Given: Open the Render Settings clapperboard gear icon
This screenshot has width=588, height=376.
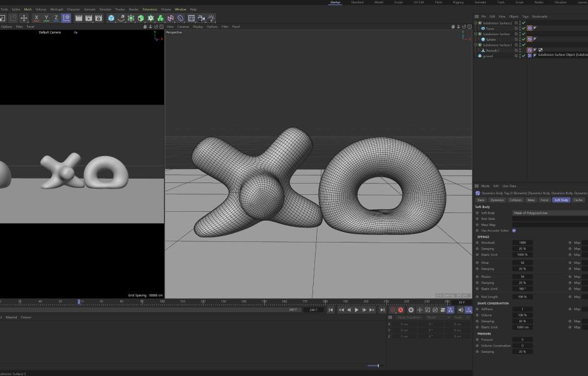Looking at the screenshot, I should tap(98, 18).
